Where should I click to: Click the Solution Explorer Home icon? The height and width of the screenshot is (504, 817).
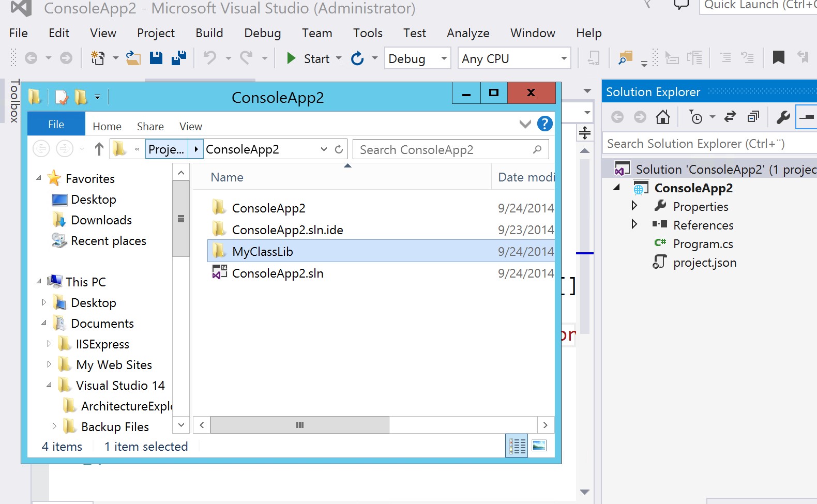(663, 117)
